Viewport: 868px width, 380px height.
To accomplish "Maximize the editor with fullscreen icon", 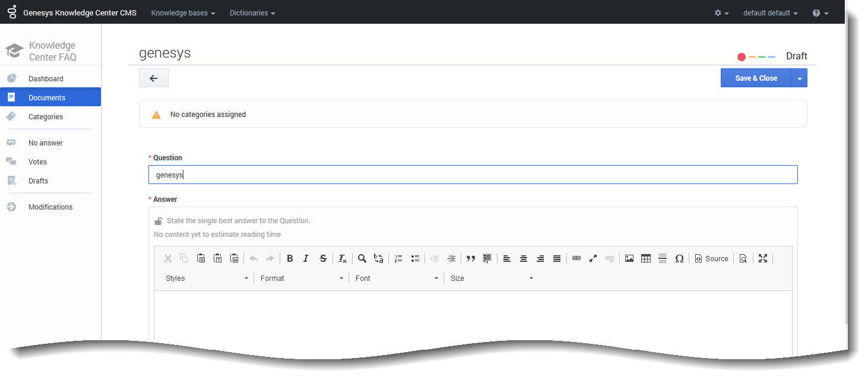I will [763, 258].
